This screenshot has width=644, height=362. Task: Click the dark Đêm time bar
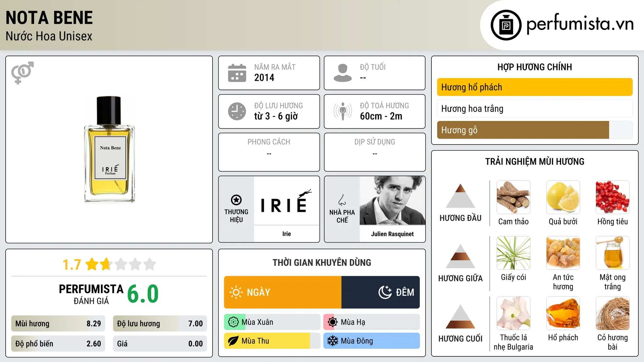coord(380,292)
